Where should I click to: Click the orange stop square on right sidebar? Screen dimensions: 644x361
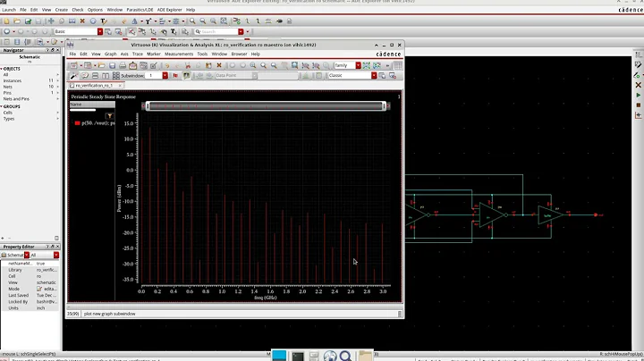coord(639,105)
